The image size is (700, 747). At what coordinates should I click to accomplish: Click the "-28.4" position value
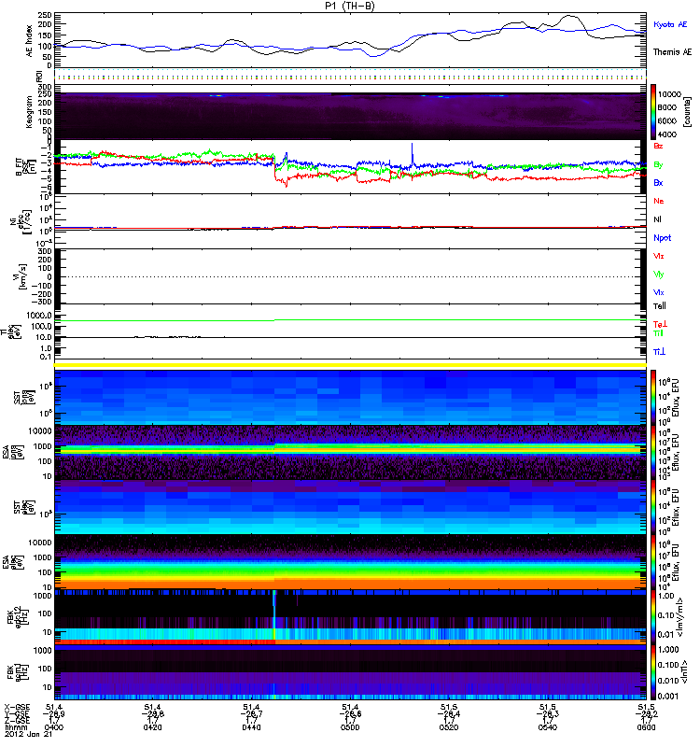tap(449, 713)
